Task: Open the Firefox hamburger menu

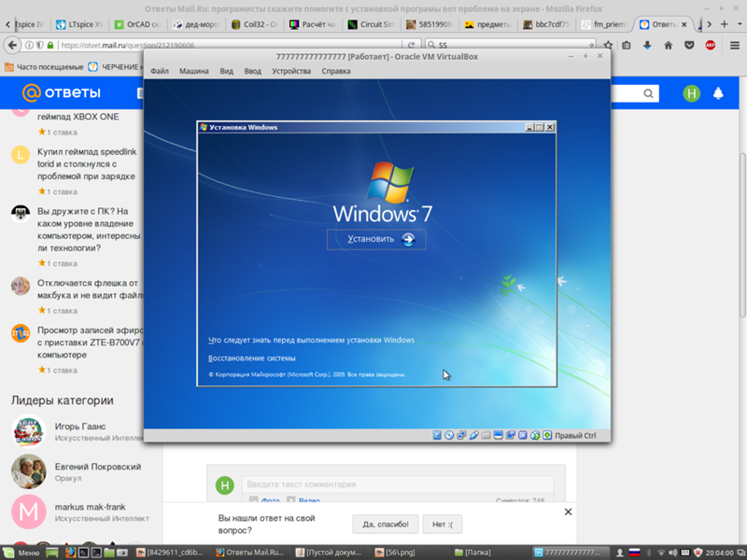Action: click(x=734, y=45)
